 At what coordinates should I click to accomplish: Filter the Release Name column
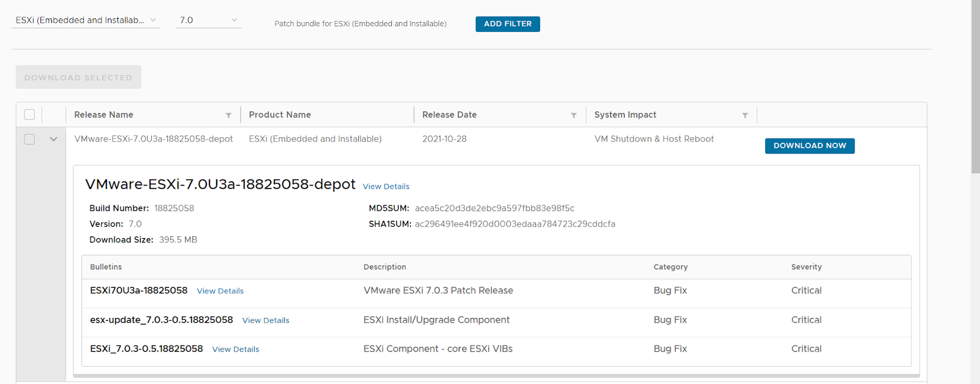[228, 115]
